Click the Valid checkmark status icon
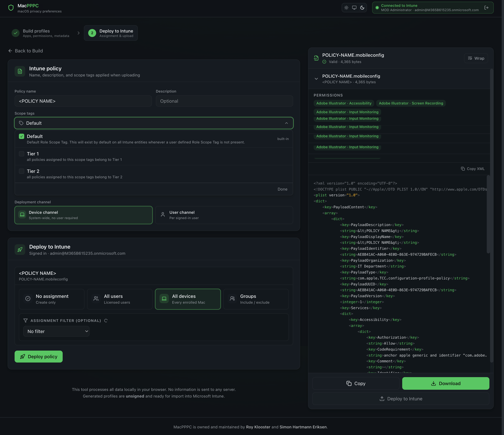The image size is (504, 435). coord(324,62)
